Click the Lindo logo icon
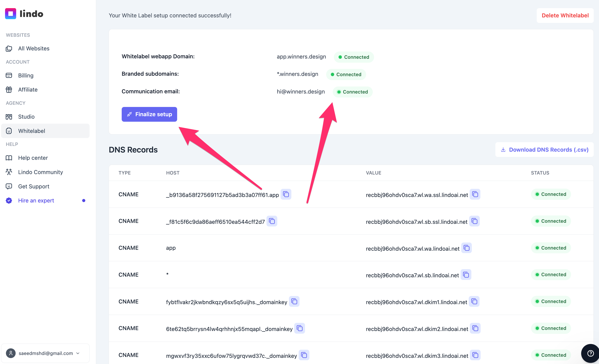 tap(11, 14)
